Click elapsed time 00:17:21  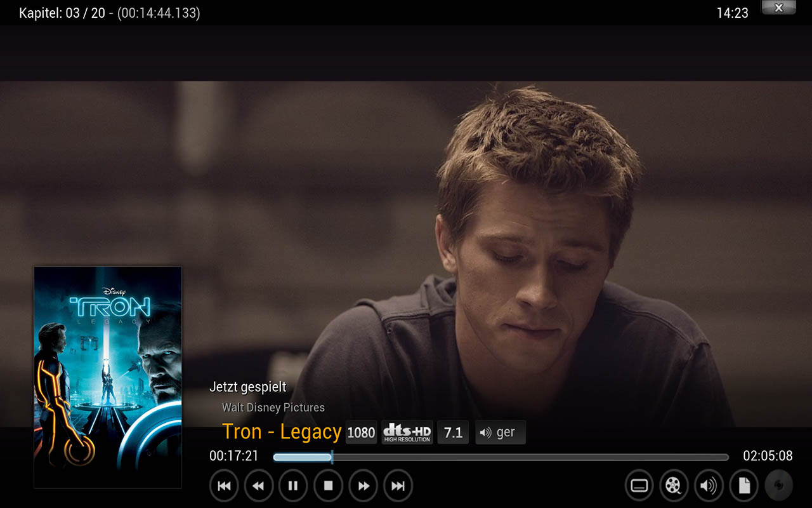pos(234,456)
